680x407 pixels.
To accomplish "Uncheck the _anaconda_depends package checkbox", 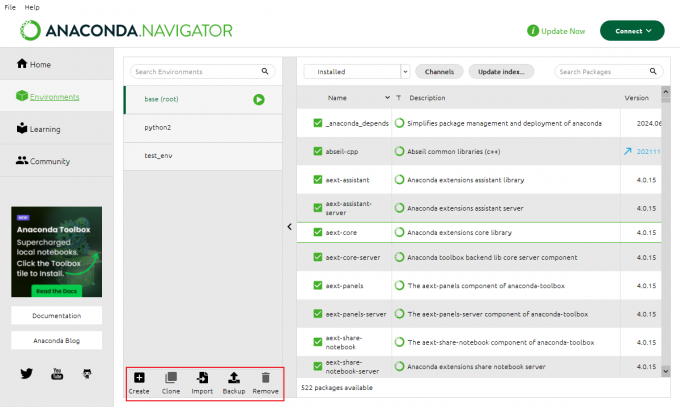I will click(318, 123).
